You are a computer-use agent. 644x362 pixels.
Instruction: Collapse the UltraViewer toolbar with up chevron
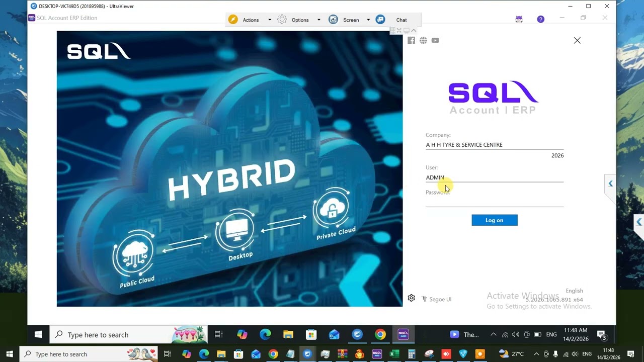click(x=414, y=30)
